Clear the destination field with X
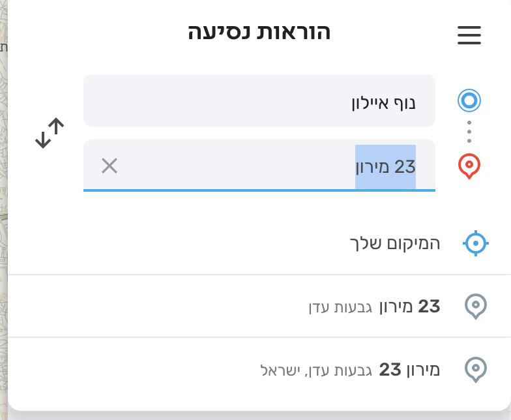Screen dimensions: 511x420 point(109,166)
